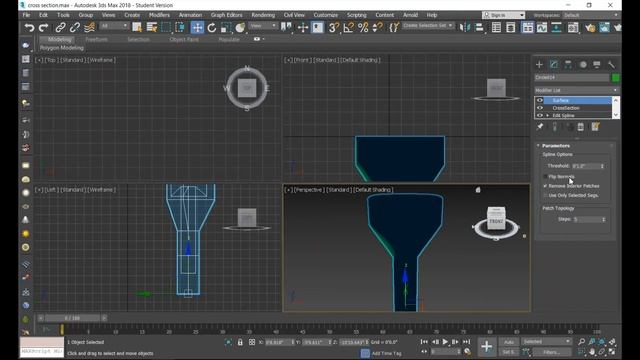Image resolution: width=640 pixels, height=360 pixels.
Task: Enable Use Only Selected Segs checkbox
Action: click(545, 196)
